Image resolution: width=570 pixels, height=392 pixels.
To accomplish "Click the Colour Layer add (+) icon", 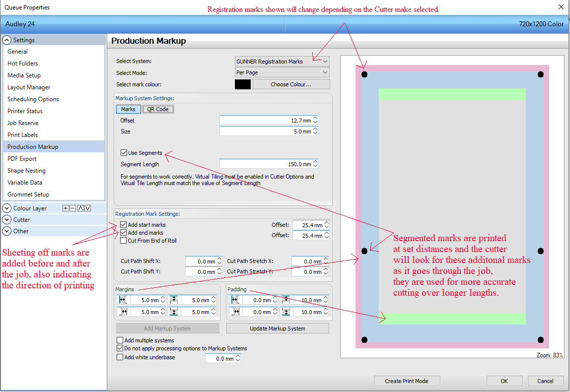I will [x=66, y=208].
